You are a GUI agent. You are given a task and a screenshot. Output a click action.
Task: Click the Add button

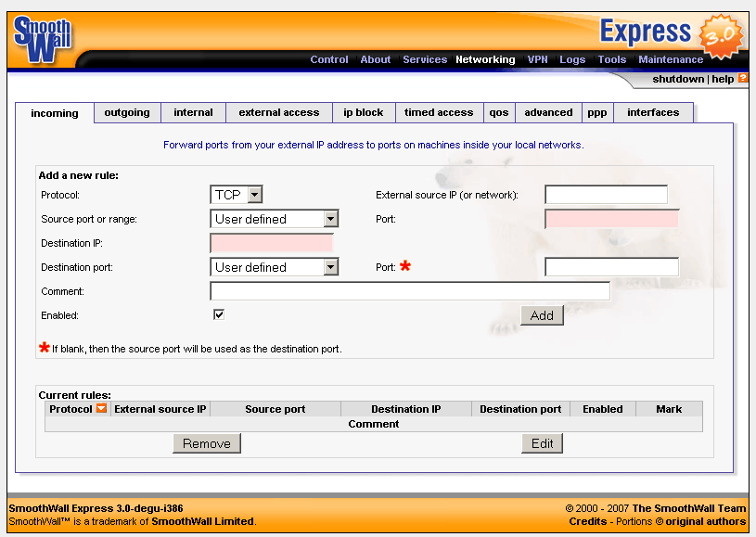pos(542,315)
